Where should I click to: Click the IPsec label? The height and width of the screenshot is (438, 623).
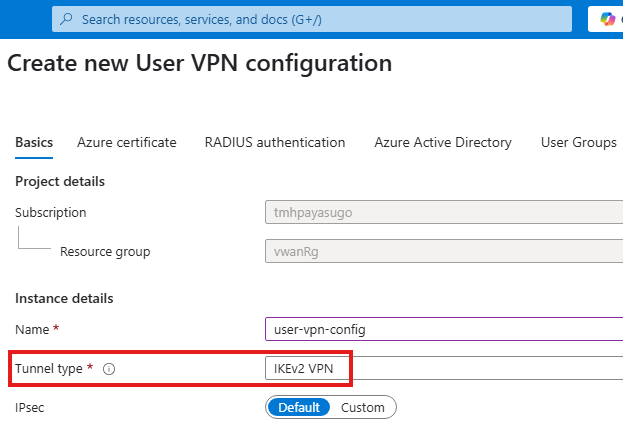click(x=29, y=408)
